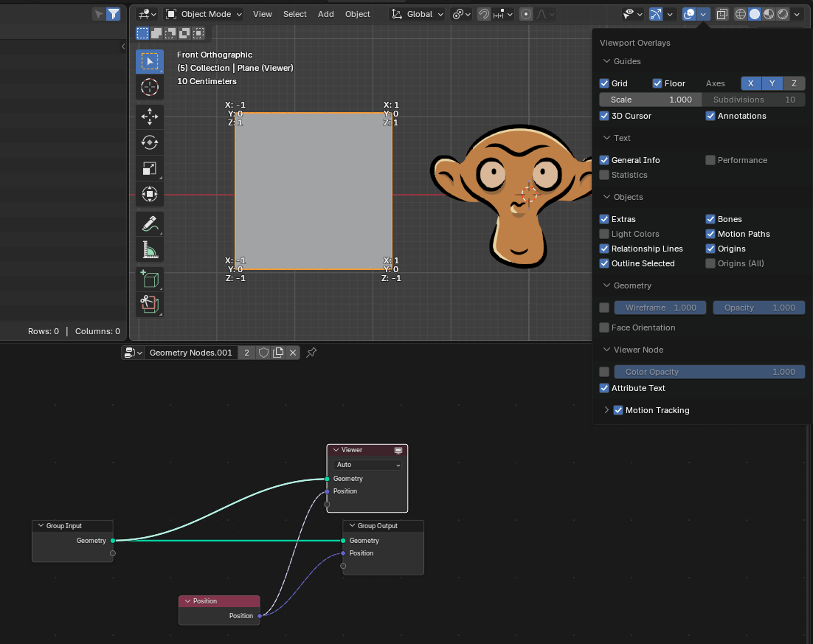Pin the node tree with pin icon

311,353
